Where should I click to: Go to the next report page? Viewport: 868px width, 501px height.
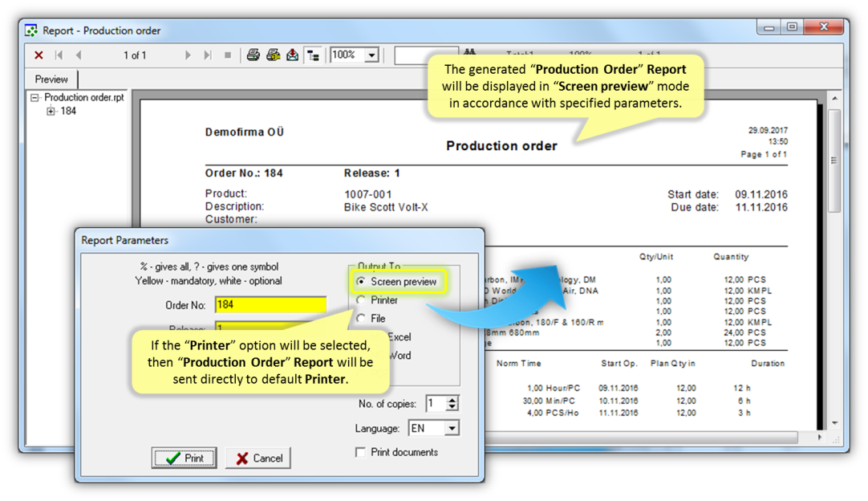point(188,55)
